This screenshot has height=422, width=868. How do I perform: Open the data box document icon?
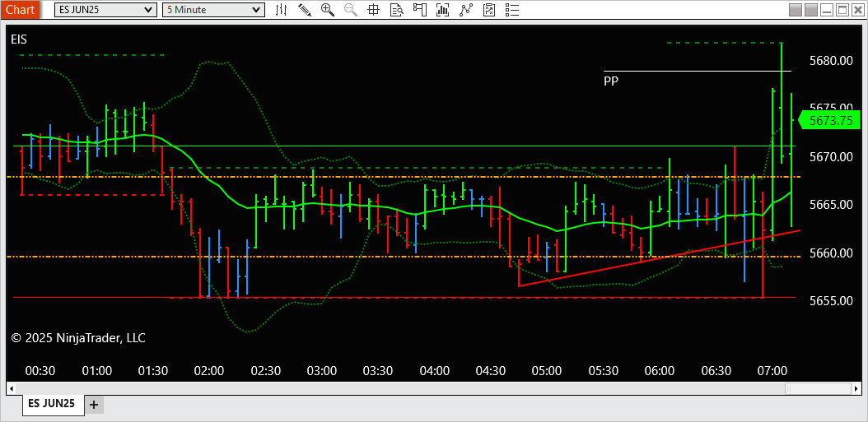click(396, 9)
